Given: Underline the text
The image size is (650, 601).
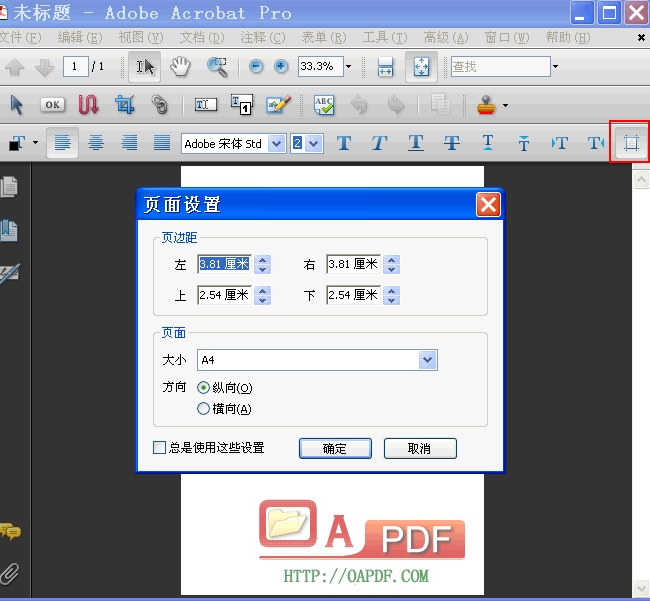Looking at the screenshot, I should pos(416,143).
